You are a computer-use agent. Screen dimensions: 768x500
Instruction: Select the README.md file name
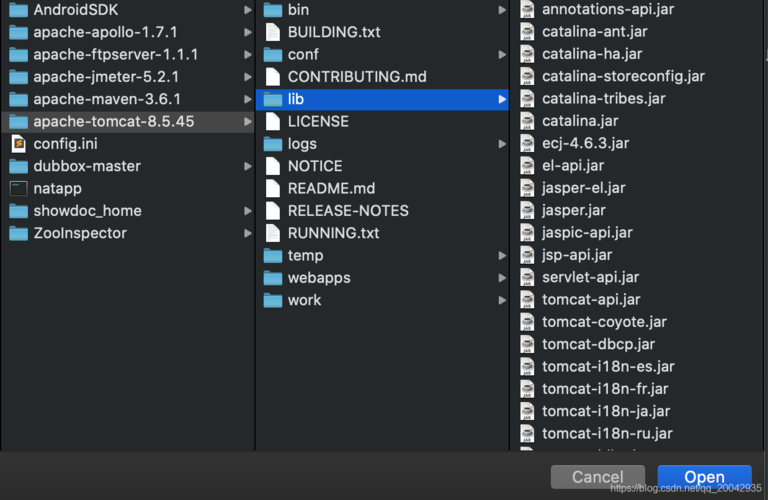click(x=332, y=189)
